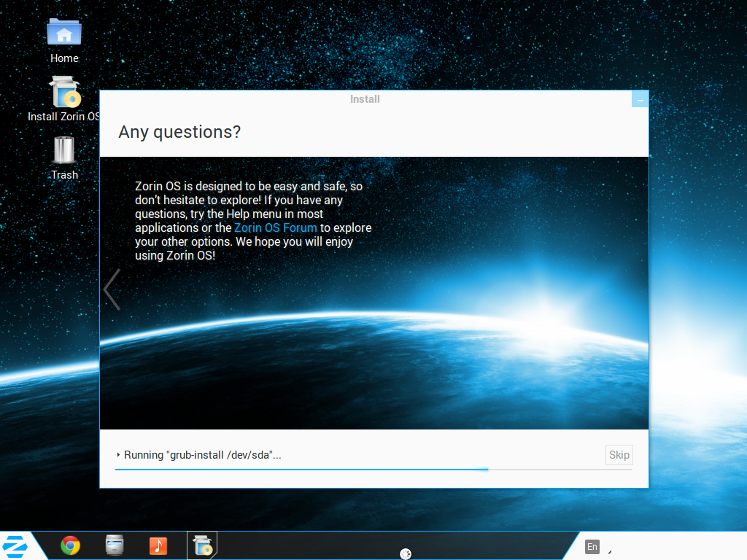747x560 pixels.
Task: Click the "Any questions?" heading
Action: pos(179,132)
